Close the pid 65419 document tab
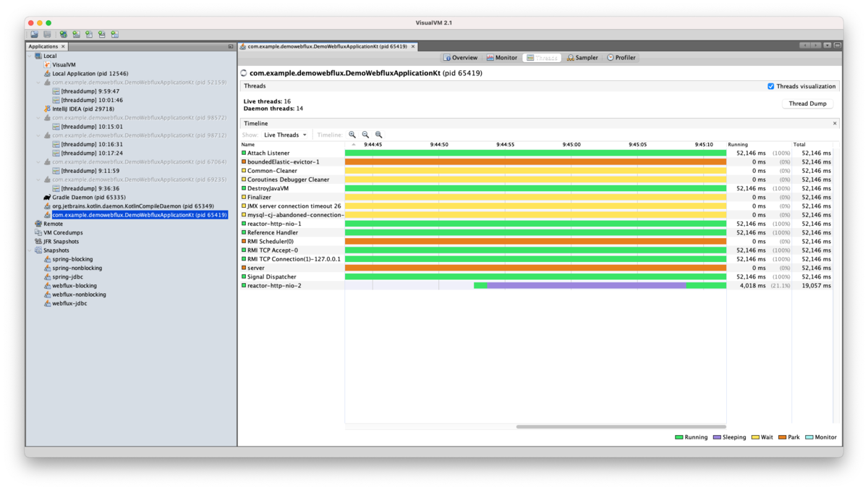868x490 pixels. click(x=413, y=46)
